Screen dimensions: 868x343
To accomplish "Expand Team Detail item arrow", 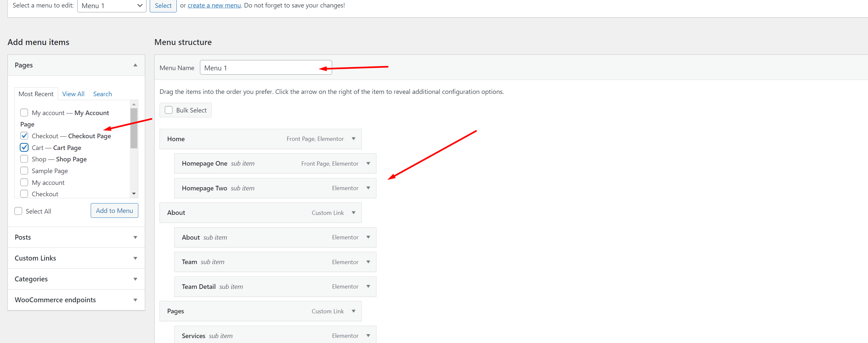I will click(x=368, y=286).
